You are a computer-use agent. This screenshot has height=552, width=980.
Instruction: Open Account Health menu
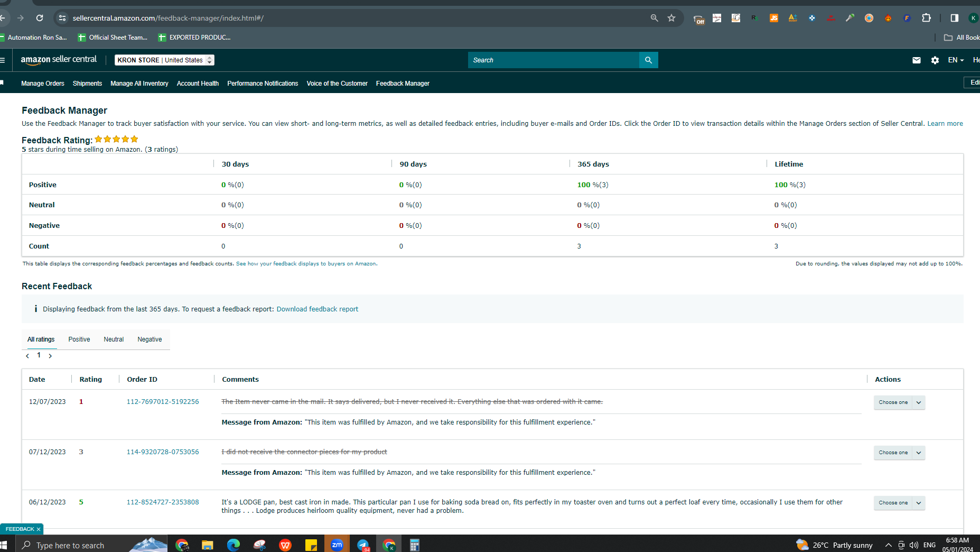(x=198, y=84)
